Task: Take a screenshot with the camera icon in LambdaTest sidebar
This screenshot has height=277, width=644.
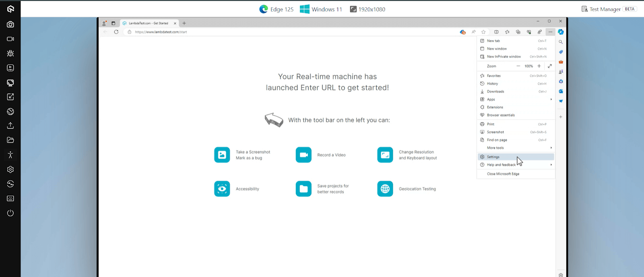Action: tap(10, 24)
